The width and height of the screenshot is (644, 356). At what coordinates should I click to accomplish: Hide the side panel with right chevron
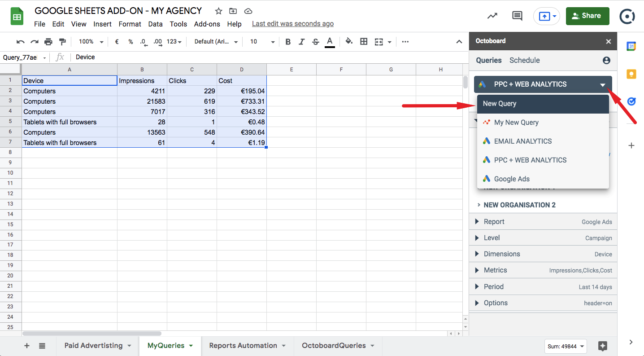pyautogui.click(x=631, y=342)
